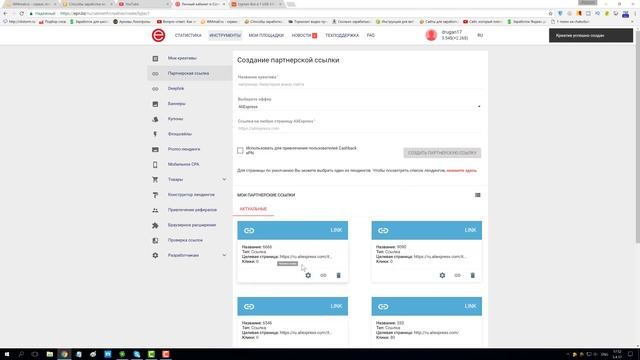Open the ePN logo home link
Viewport: 640px width, 360px height.
pyautogui.click(x=158, y=36)
